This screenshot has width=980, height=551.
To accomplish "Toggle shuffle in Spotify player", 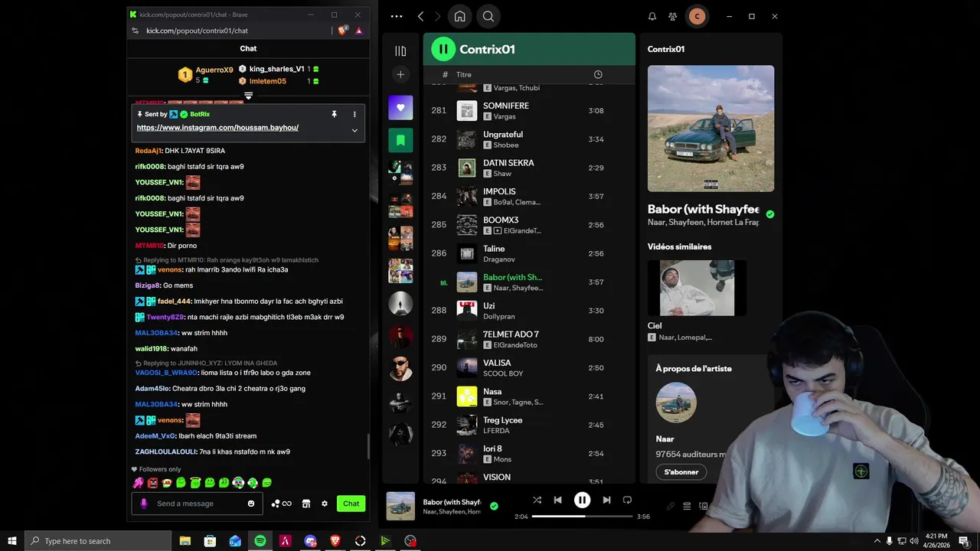I will 537,500.
